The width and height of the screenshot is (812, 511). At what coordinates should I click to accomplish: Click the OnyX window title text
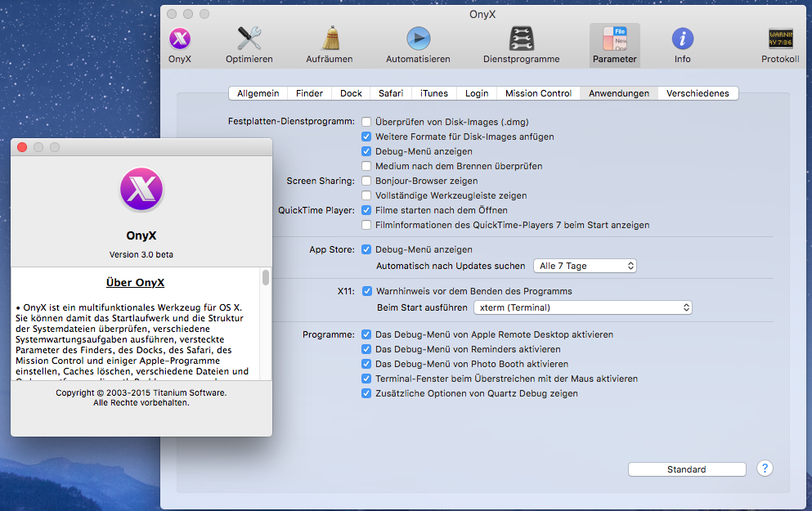pyautogui.click(x=482, y=15)
